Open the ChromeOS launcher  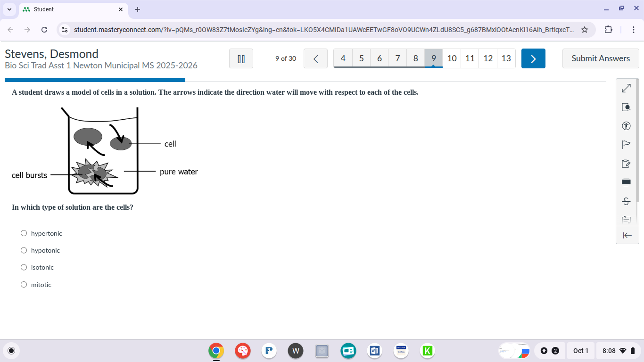(x=12, y=351)
